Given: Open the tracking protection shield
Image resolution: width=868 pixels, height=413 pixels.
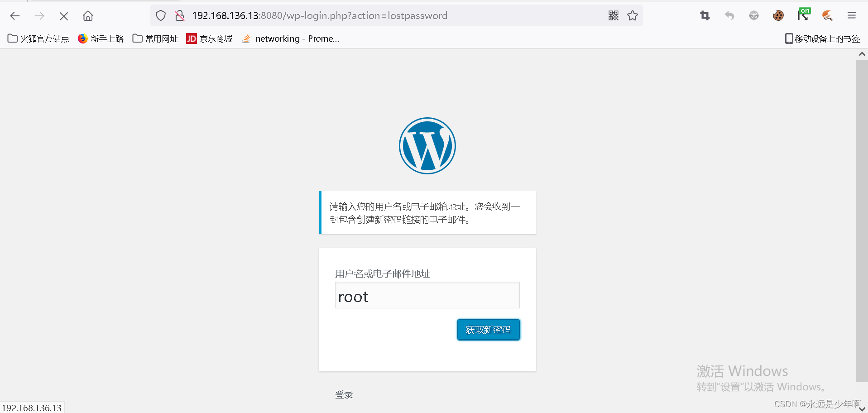Looking at the screenshot, I should click(x=161, y=16).
